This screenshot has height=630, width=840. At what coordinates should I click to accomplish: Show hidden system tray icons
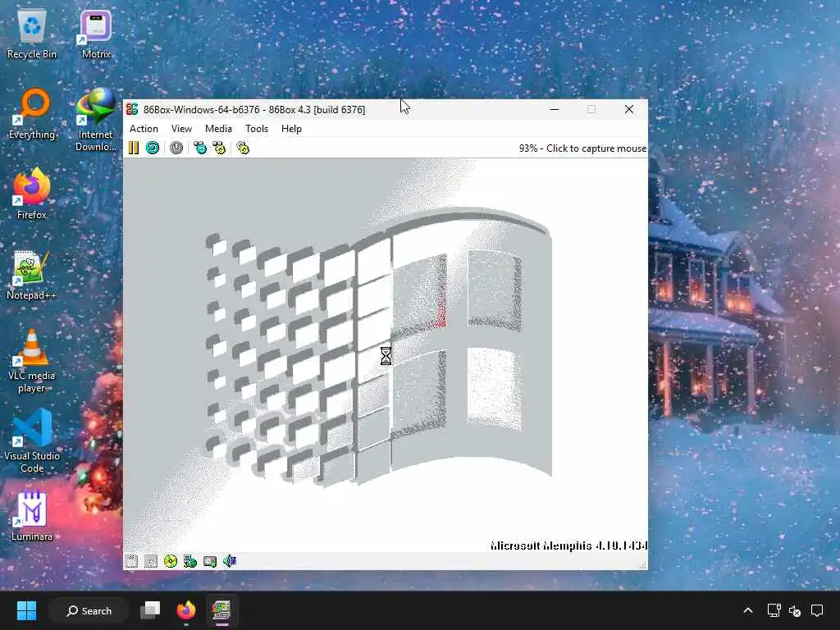click(748, 610)
